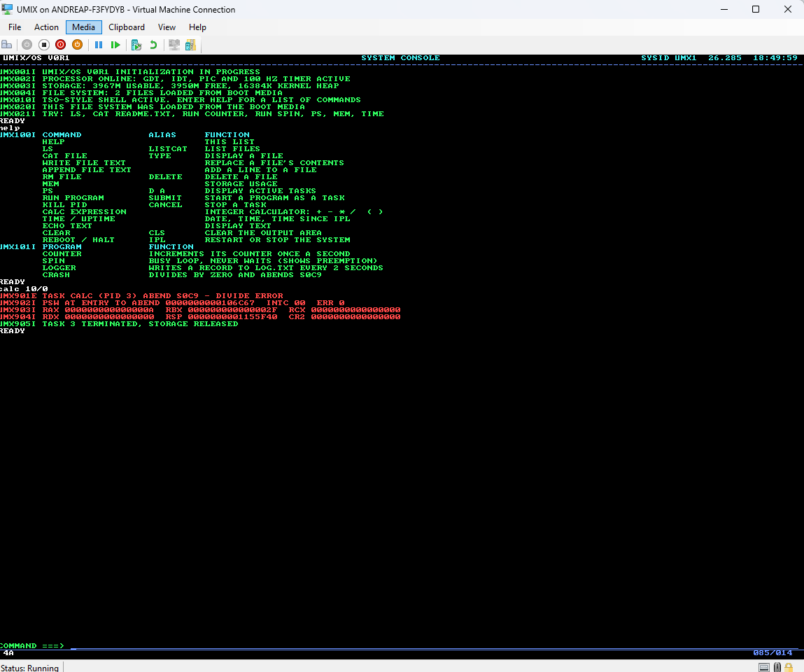Click the LOGGER program entry
804x672 pixels.
(59, 268)
